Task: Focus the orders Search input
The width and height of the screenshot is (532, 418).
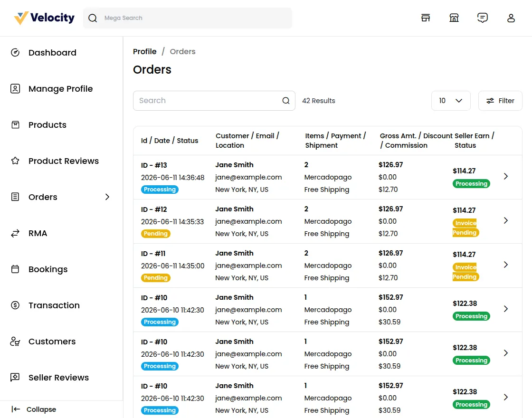Action: coord(214,100)
